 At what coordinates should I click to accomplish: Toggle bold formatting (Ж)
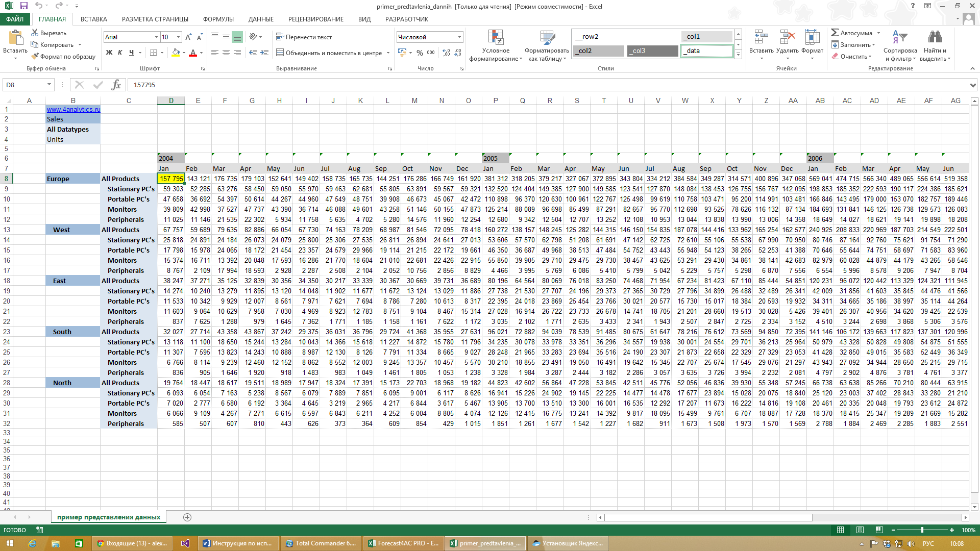pyautogui.click(x=109, y=53)
